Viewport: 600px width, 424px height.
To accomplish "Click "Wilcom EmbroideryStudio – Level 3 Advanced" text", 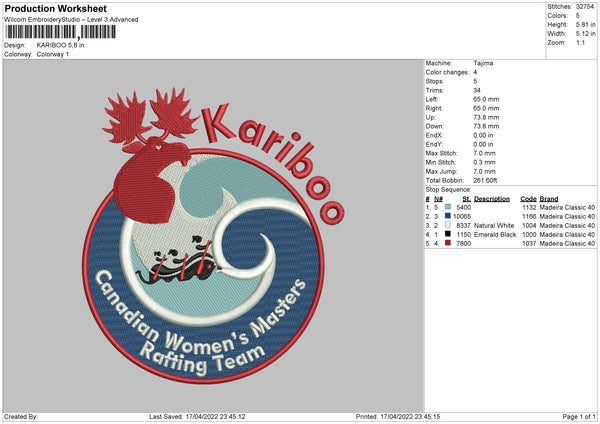I will (71, 20).
